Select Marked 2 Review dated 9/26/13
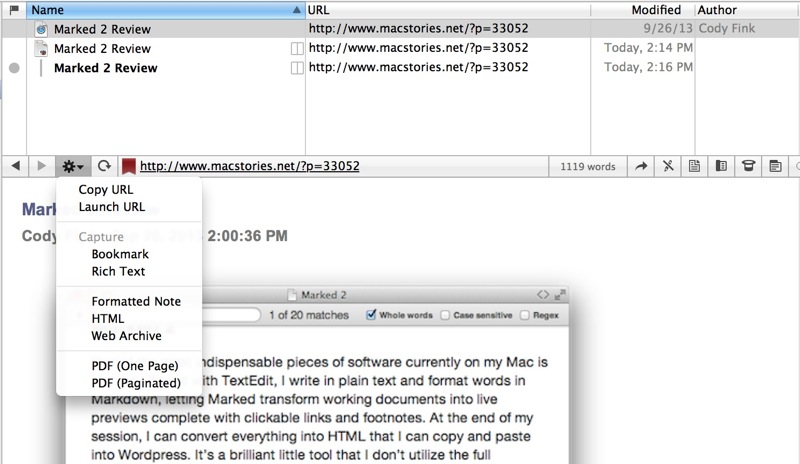 tap(103, 29)
